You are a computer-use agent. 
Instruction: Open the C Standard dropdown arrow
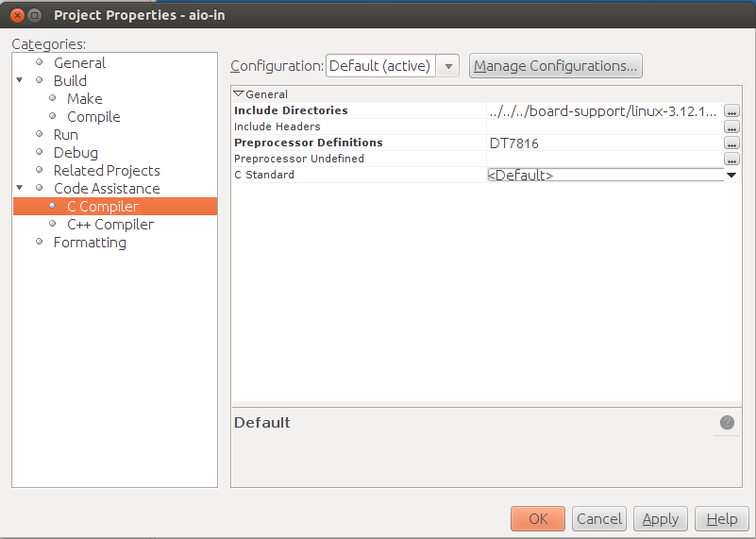(731, 175)
